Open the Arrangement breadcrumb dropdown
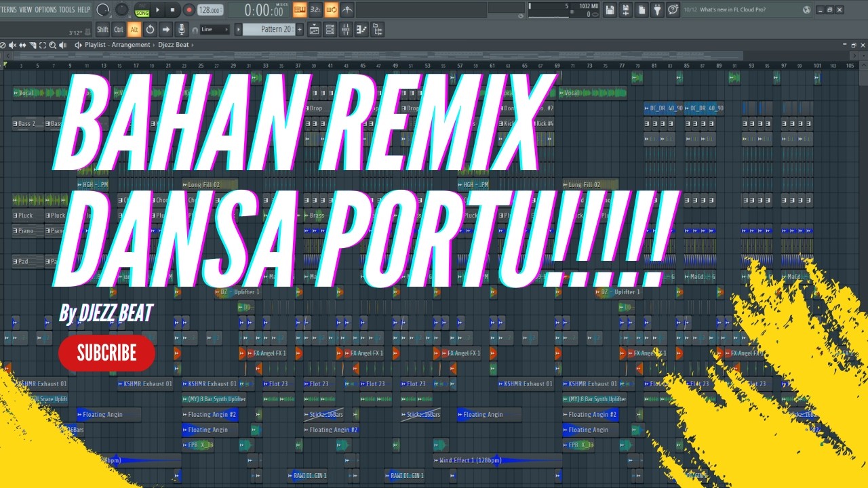The height and width of the screenshot is (488, 868). click(x=132, y=45)
